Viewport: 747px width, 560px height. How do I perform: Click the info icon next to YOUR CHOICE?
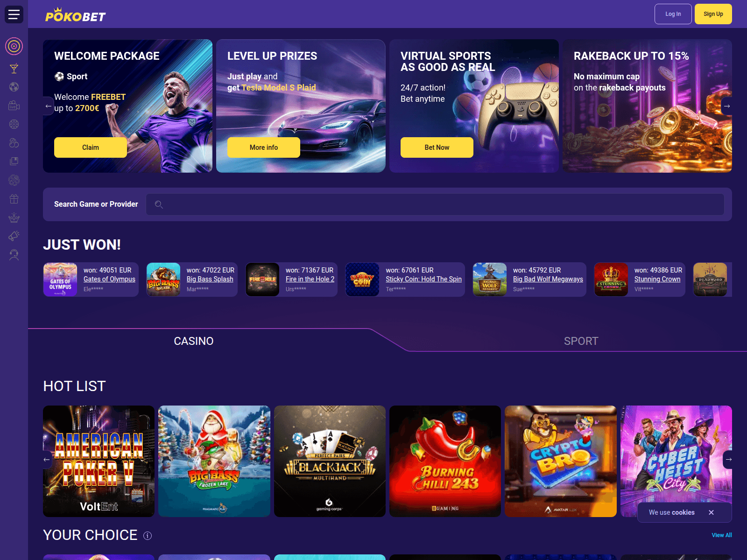[x=148, y=536]
